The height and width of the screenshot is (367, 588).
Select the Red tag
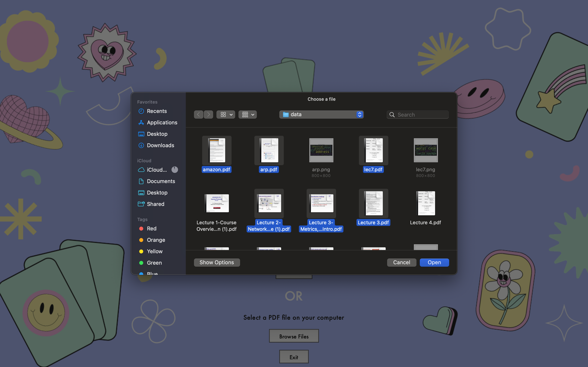[x=151, y=229]
